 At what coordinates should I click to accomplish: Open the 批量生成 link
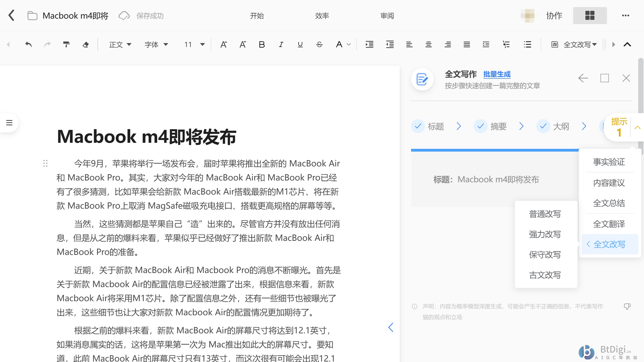pos(497,74)
